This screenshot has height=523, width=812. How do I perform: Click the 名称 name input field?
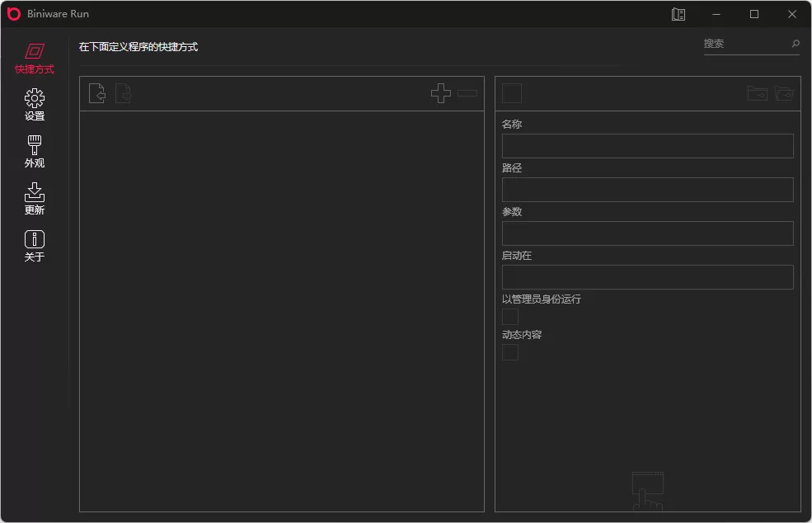647,145
